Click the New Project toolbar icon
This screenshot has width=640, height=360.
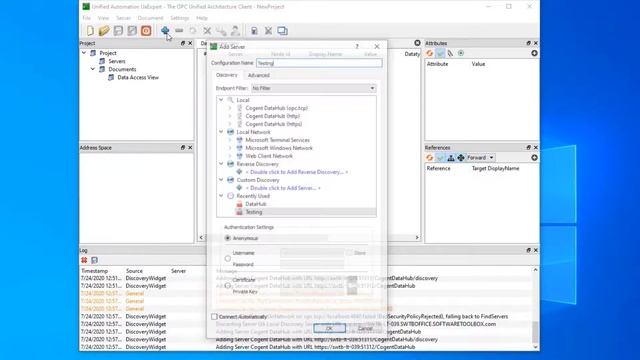(90, 31)
